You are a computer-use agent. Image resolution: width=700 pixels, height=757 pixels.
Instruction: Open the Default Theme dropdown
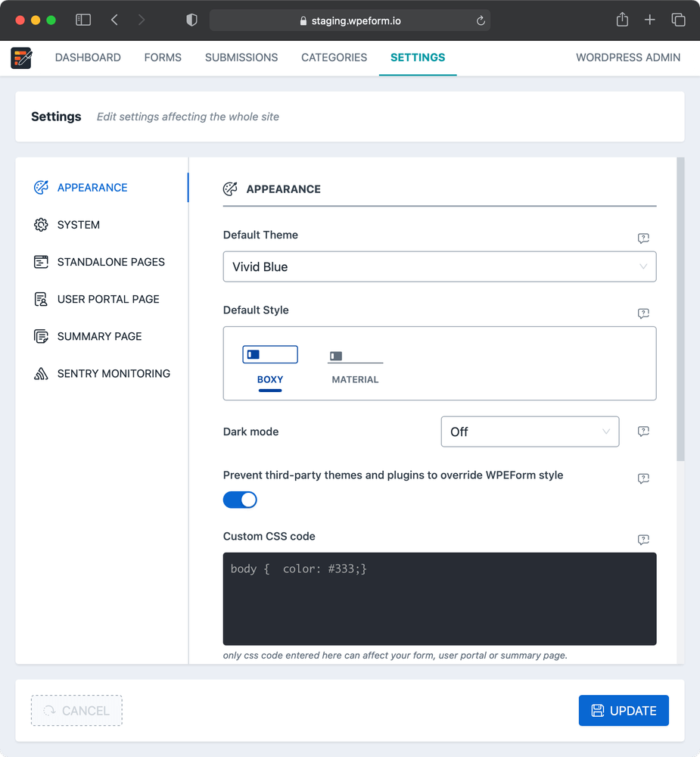[439, 266]
